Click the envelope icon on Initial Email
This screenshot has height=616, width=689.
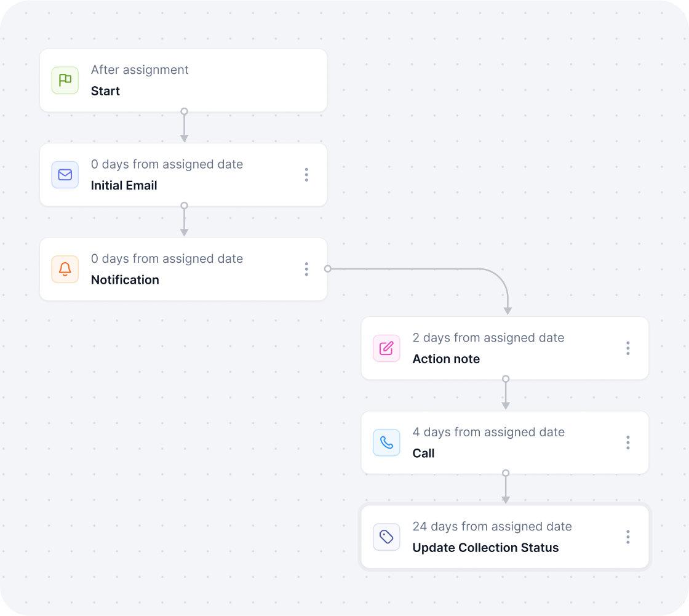[65, 175]
